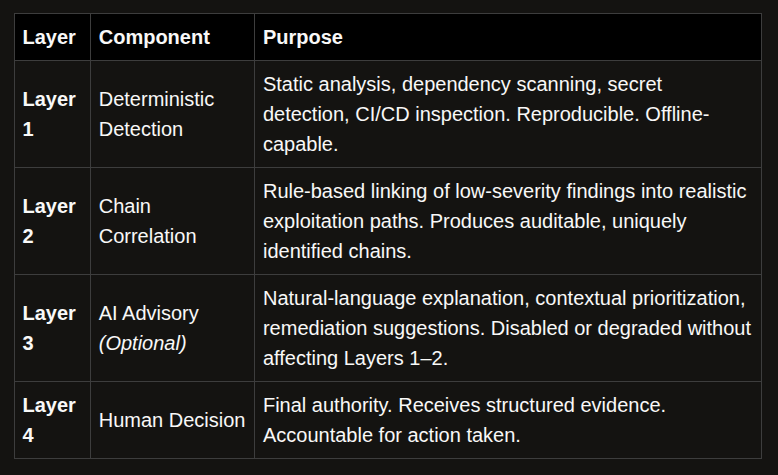Select the Layer 4 row label
The width and height of the screenshot is (778, 475).
[49, 420]
